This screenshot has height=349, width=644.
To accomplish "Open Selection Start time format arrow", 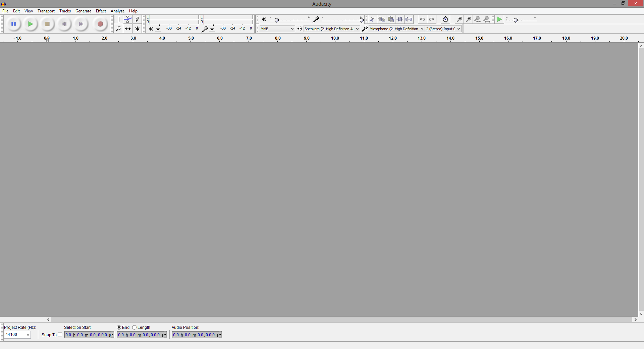I will (x=112, y=335).
